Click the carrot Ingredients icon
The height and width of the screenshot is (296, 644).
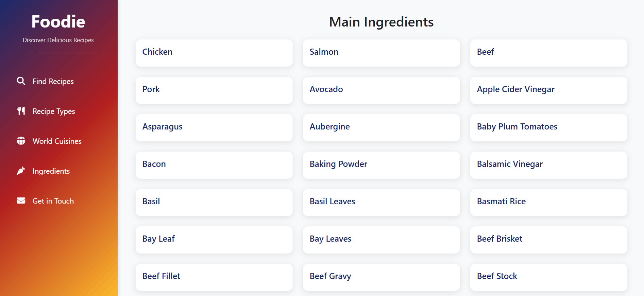pyautogui.click(x=21, y=171)
